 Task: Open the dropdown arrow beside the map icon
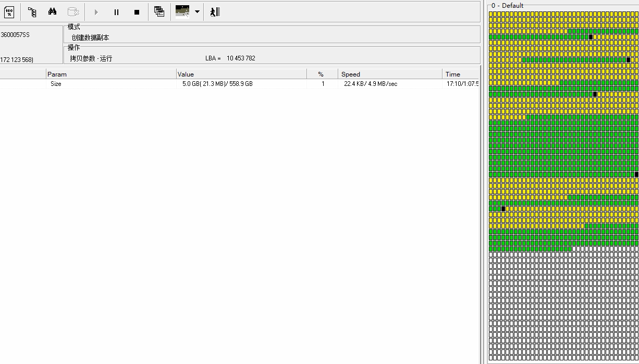(197, 11)
